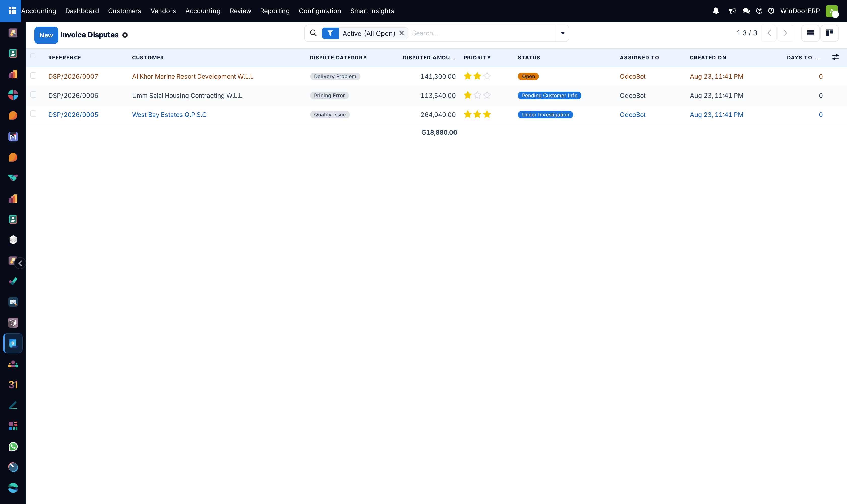Open the notifications bell
Viewport: 847px width, 504px height.
tap(716, 11)
